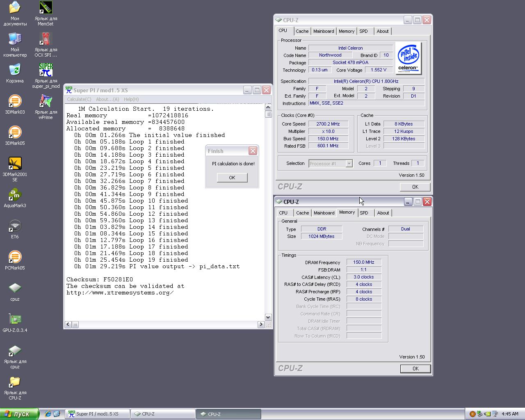The width and height of the screenshot is (525, 420).
Task: Click the CAS# Latency 3.0 clocks field
Action: [x=364, y=277]
